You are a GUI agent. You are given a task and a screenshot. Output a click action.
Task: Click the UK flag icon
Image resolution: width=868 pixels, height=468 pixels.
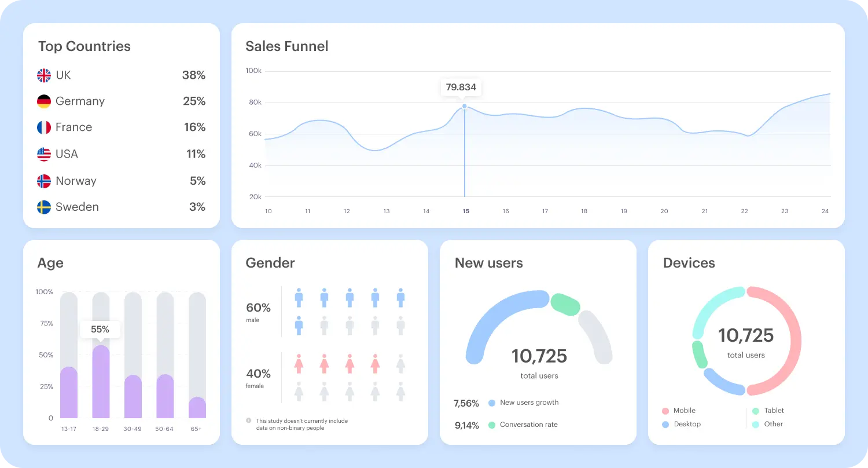43,75
